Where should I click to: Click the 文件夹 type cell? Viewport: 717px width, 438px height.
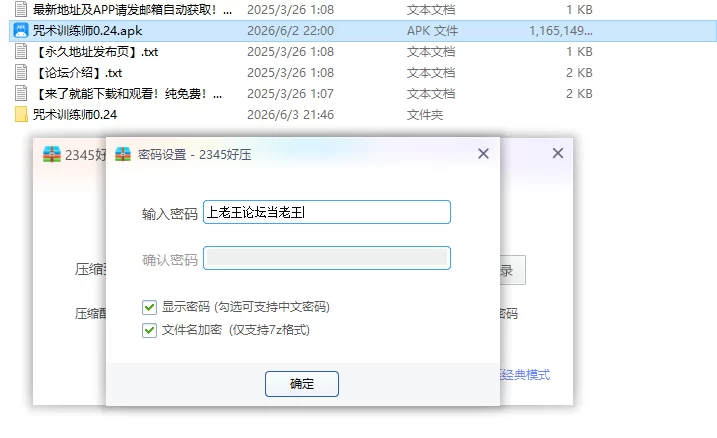(x=425, y=114)
